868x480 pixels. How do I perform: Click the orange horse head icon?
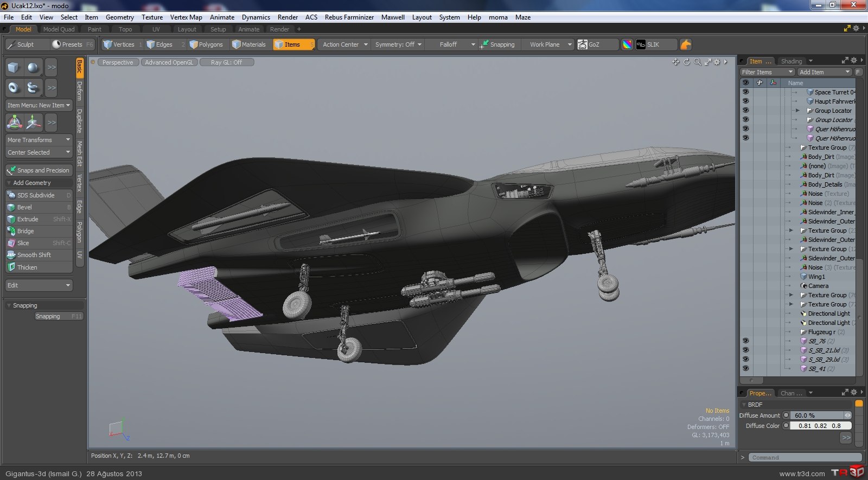point(686,44)
